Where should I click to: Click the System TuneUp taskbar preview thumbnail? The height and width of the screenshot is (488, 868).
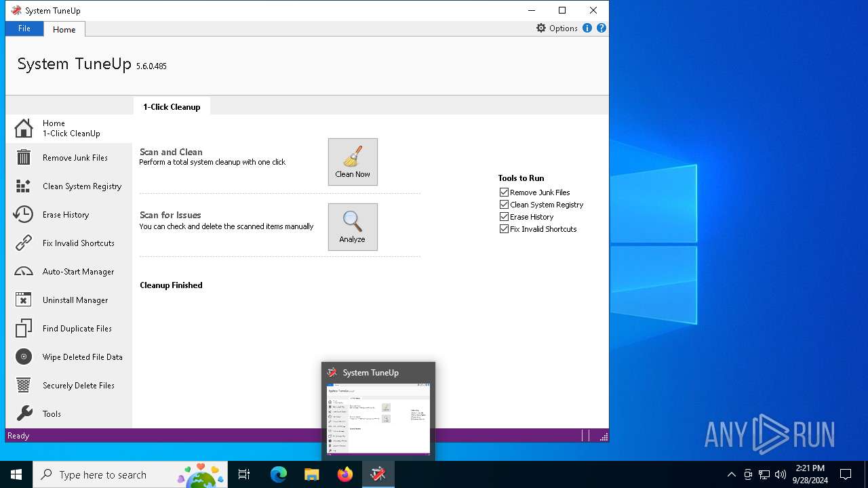pyautogui.click(x=378, y=419)
